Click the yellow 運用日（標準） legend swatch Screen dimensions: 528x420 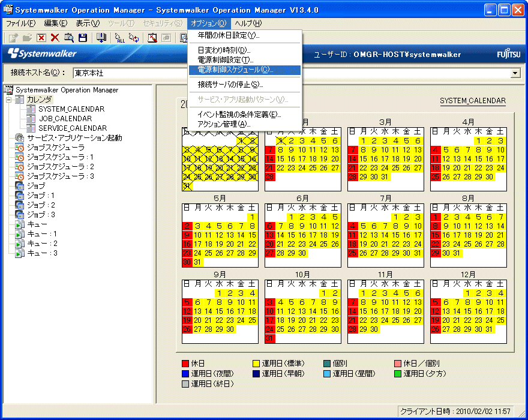click(x=256, y=364)
